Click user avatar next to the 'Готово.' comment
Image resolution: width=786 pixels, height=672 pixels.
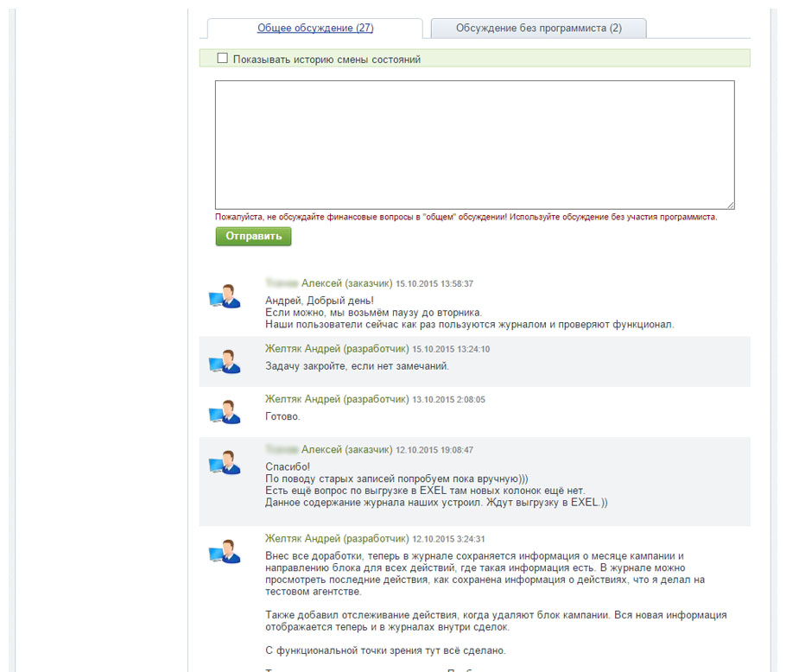[225, 412]
